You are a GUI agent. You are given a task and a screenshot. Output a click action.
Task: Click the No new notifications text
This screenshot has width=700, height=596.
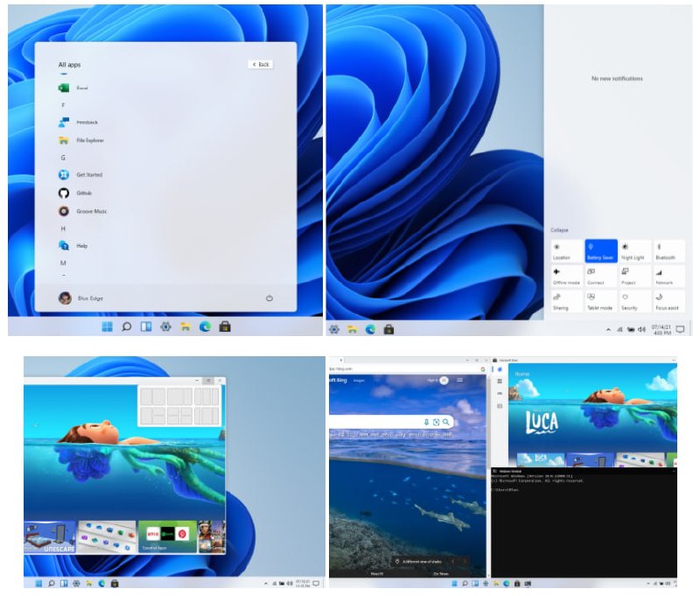click(x=617, y=78)
